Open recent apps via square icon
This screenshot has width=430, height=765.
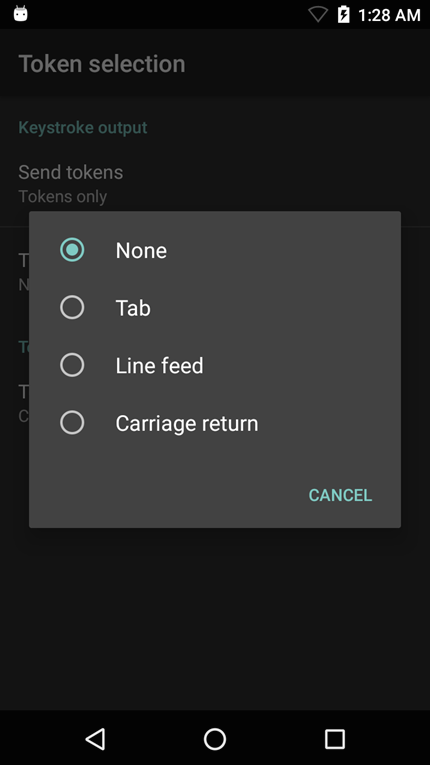(x=335, y=739)
